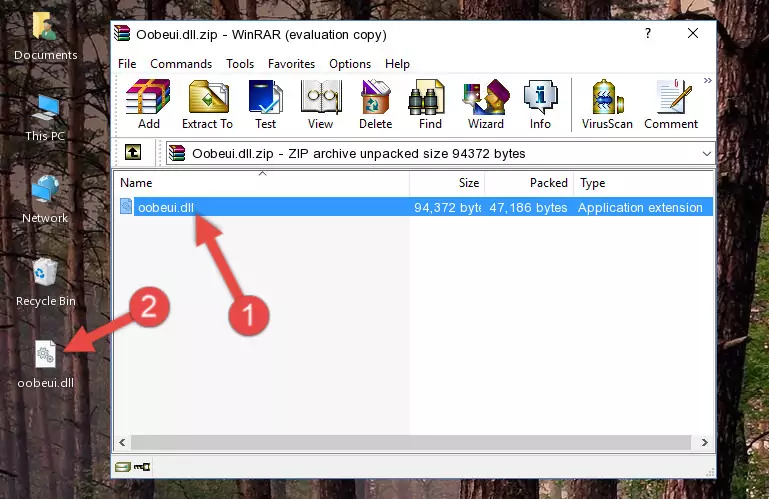The height and width of the screenshot is (499, 769).
Task: Open the File menu
Action: [x=127, y=64]
